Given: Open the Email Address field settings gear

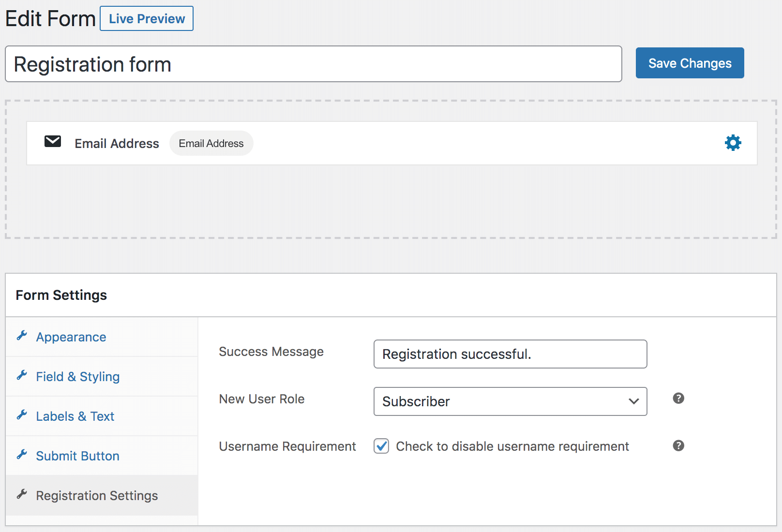Looking at the screenshot, I should coord(733,143).
